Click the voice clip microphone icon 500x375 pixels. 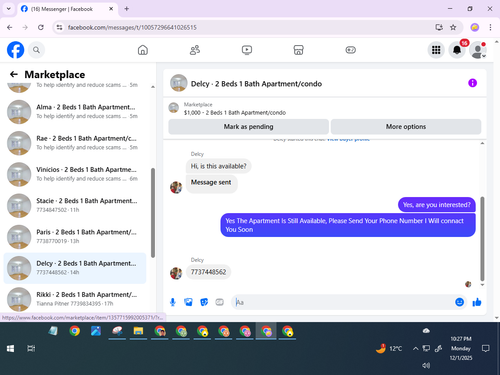click(173, 302)
